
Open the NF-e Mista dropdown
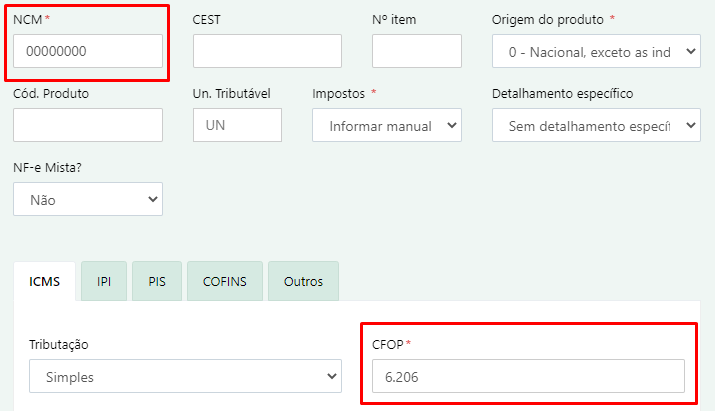point(88,199)
